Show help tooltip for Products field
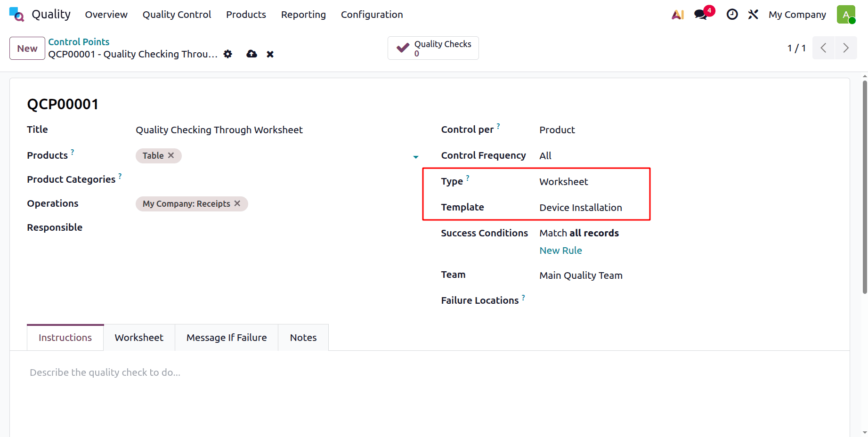The width and height of the screenshot is (868, 437). 73,152
